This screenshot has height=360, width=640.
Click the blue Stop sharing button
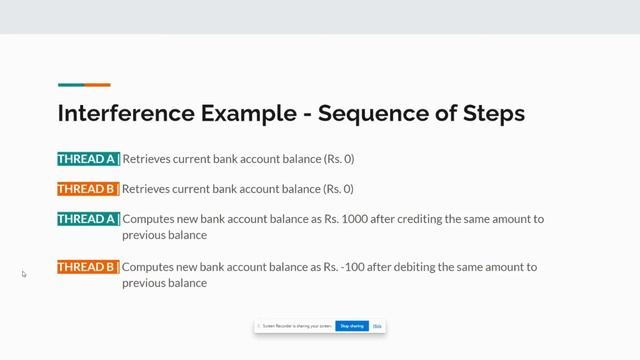coord(352,326)
